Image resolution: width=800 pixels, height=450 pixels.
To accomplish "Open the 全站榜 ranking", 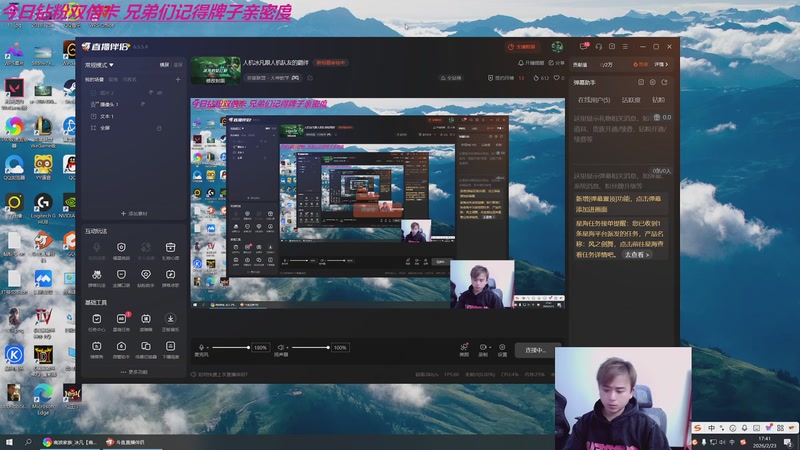I will (451, 78).
